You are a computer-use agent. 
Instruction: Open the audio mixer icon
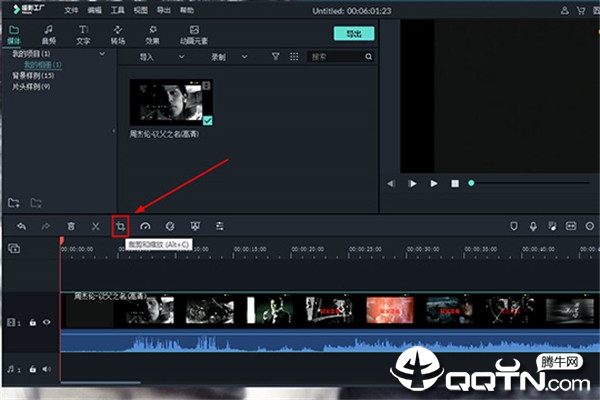click(x=552, y=226)
